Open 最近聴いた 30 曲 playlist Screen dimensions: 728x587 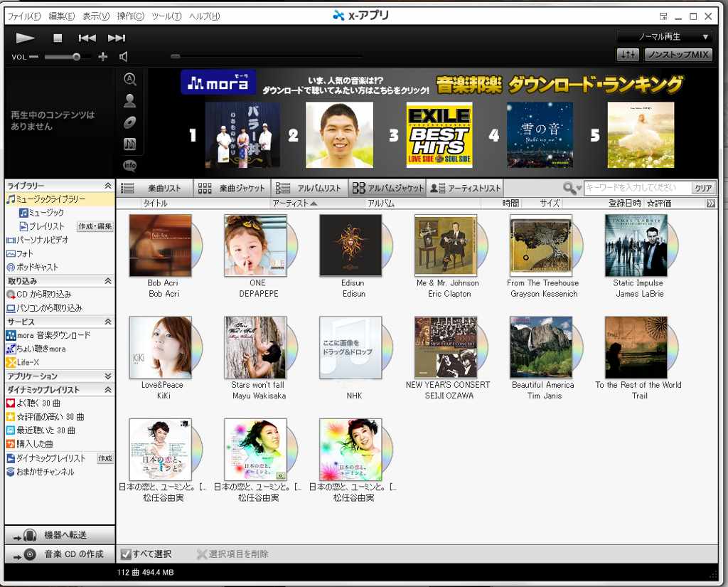pos(41,430)
